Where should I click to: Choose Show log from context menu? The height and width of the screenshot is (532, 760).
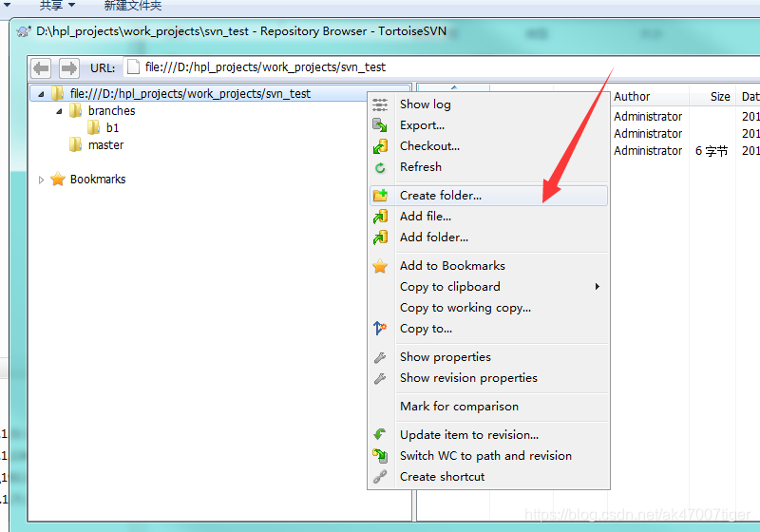point(488,104)
